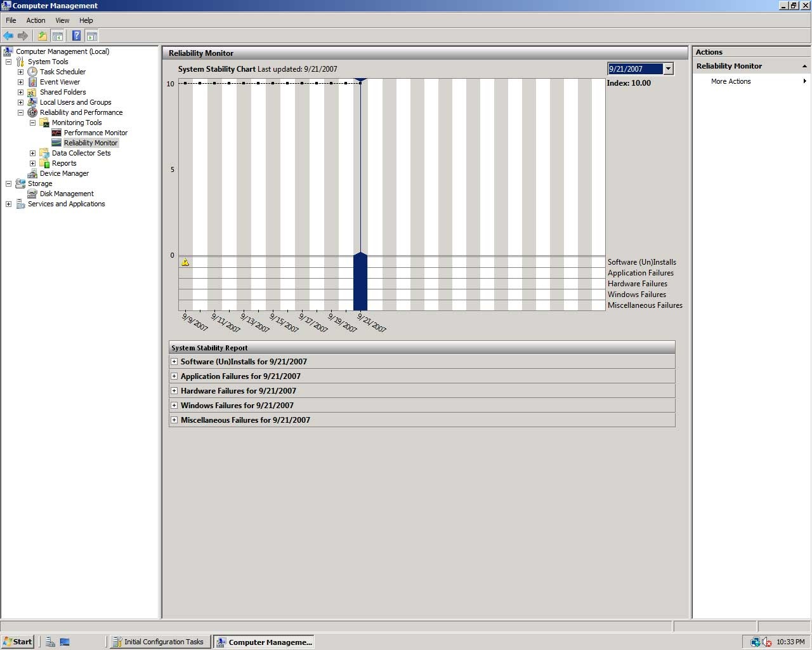Click the warning icon in Software (Un)Installs row
This screenshot has height=650, width=812.
[x=185, y=262]
